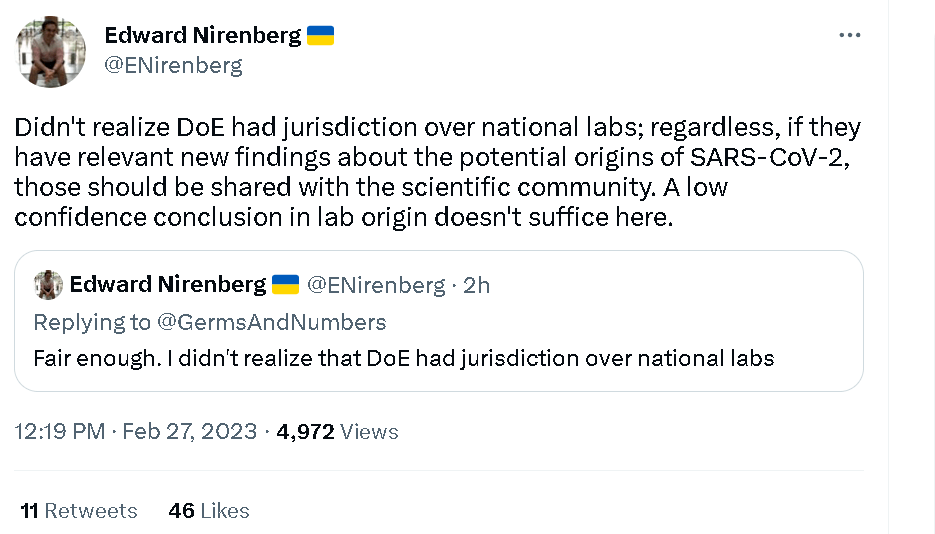The height and width of the screenshot is (534, 935).
Task: View the 46 Likes list
Action: click(209, 511)
